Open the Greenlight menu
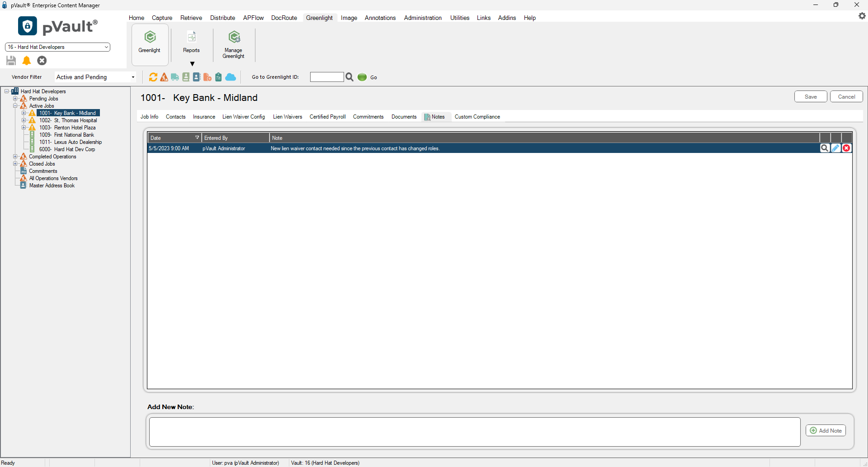868x467 pixels. click(319, 18)
